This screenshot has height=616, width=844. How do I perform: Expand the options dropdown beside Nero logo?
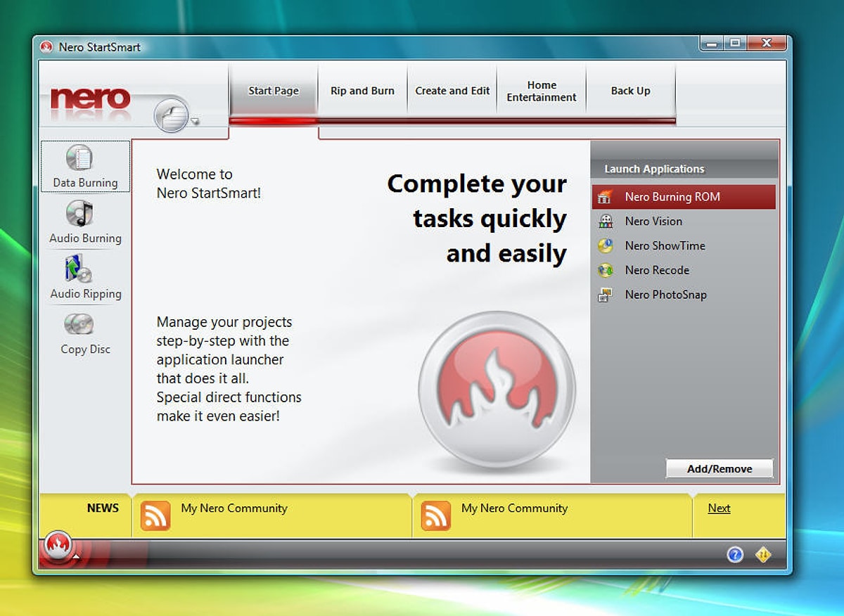[x=195, y=122]
